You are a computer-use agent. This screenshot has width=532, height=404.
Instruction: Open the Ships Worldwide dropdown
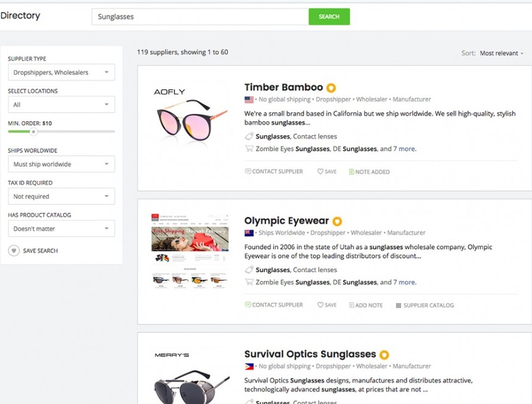[62, 164]
